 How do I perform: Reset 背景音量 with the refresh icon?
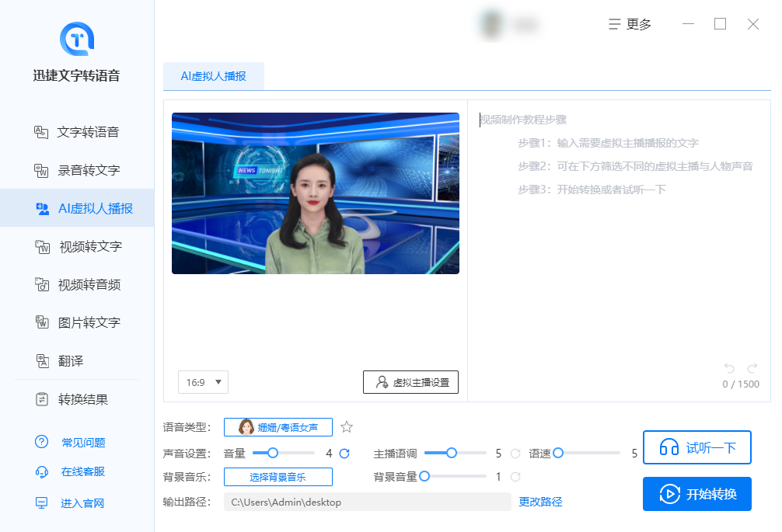click(x=515, y=477)
